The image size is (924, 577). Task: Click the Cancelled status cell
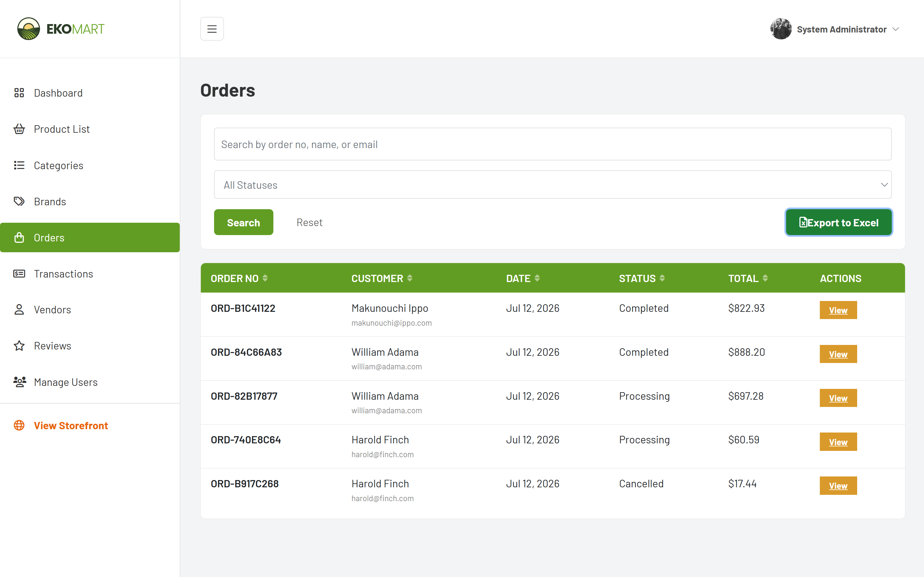coord(641,484)
